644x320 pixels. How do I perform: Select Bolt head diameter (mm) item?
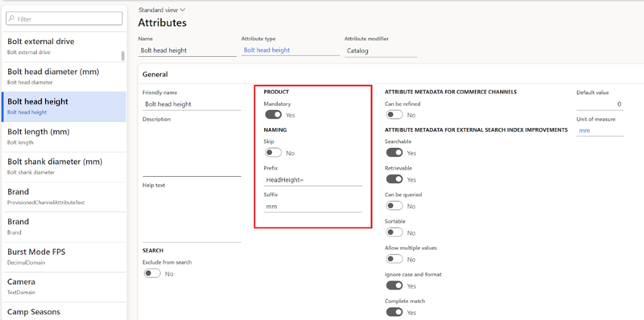click(64, 76)
